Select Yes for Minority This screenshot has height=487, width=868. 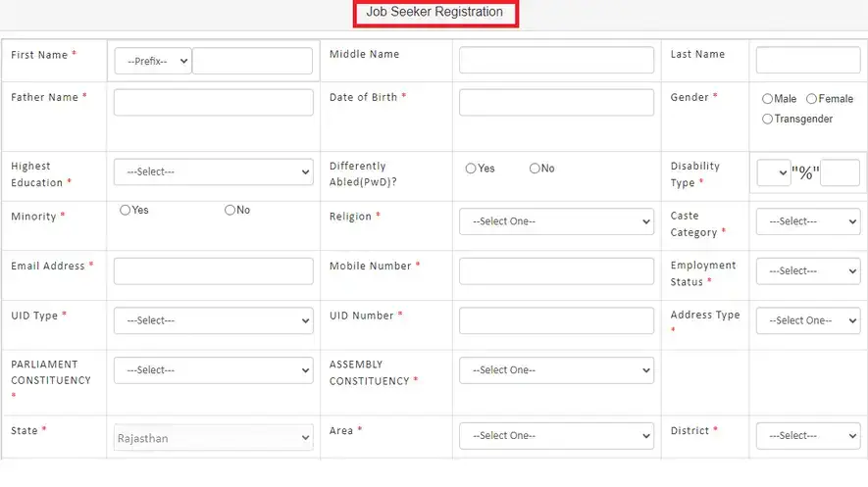click(126, 210)
